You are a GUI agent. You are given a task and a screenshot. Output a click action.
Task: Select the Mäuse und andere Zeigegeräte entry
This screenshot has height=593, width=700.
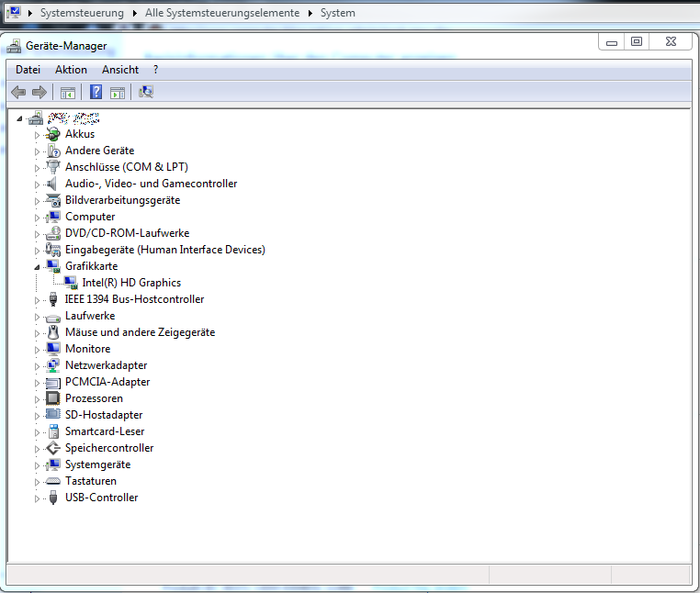(x=140, y=332)
